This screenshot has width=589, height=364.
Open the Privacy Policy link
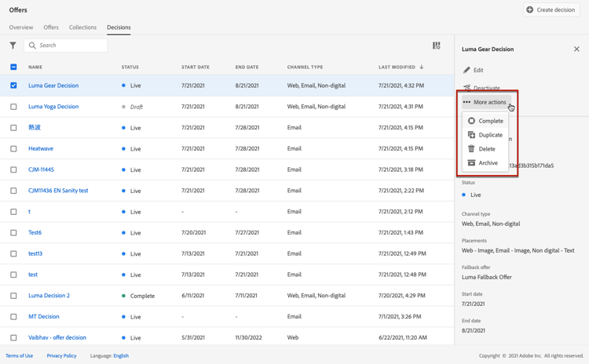[61, 356]
